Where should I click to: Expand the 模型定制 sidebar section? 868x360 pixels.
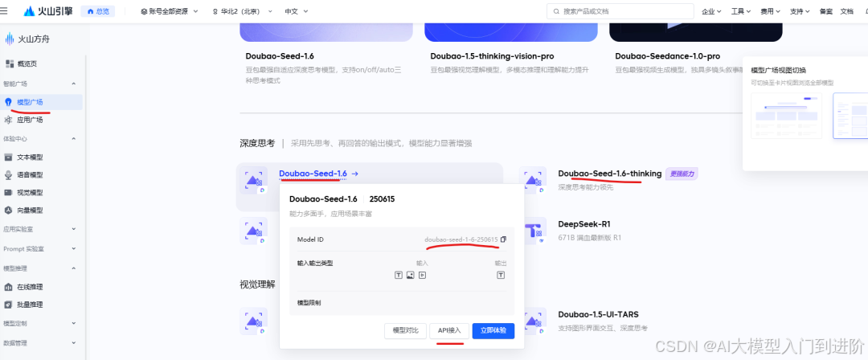(x=74, y=323)
